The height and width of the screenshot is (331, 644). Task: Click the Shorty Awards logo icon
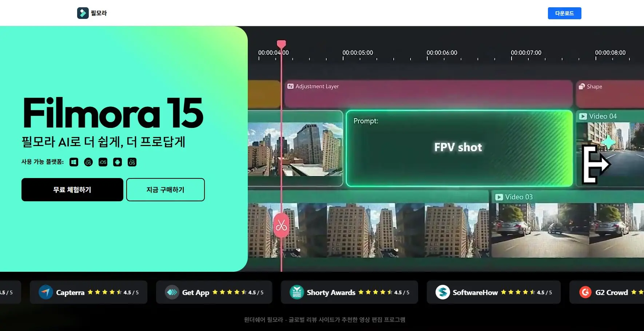297,292
